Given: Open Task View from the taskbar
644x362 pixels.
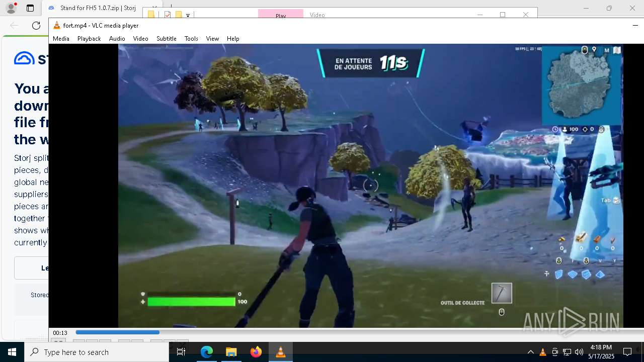Looking at the screenshot, I should point(181,352).
